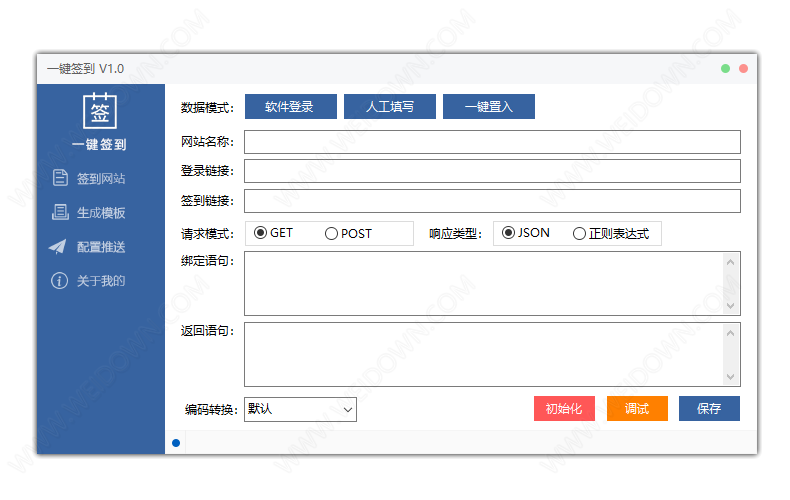Click the 请求模式 label
The height and width of the screenshot is (500, 790).
207,234
